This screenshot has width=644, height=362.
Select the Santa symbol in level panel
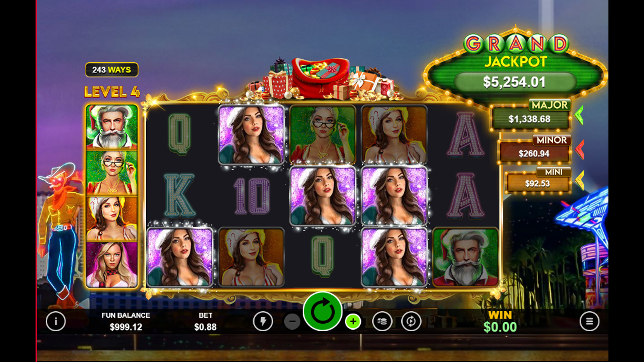click(112, 127)
